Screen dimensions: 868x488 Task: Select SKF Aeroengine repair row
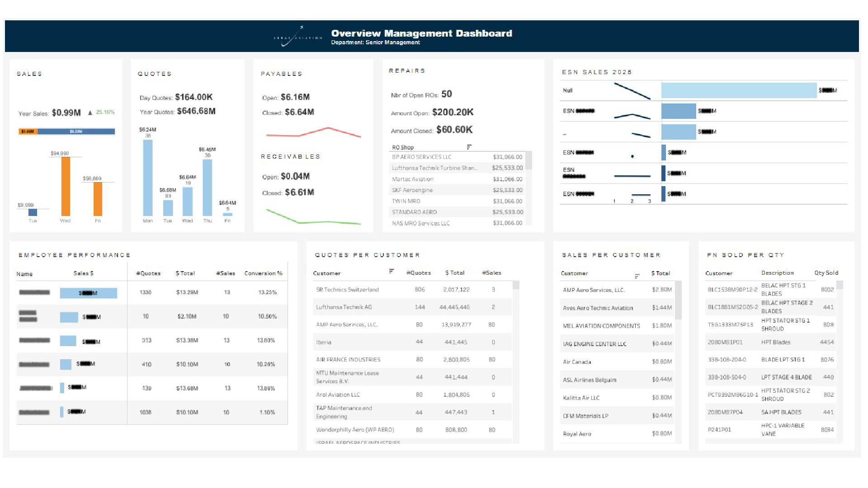click(x=457, y=190)
